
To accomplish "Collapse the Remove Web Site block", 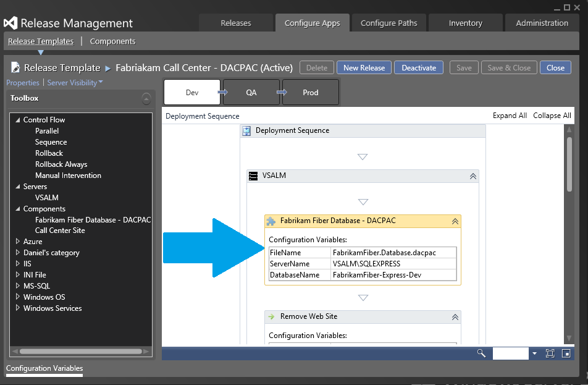I will pyautogui.click(x=455, y=317).
